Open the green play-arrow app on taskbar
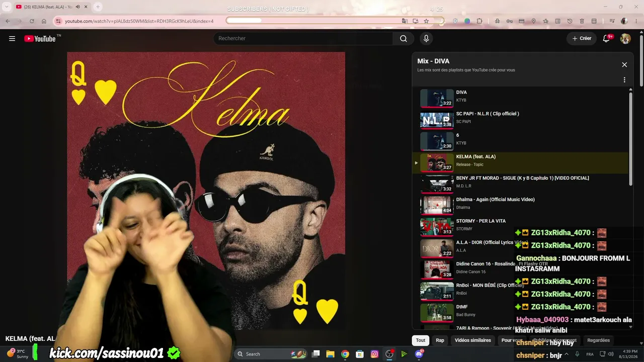 click(404, 354)
